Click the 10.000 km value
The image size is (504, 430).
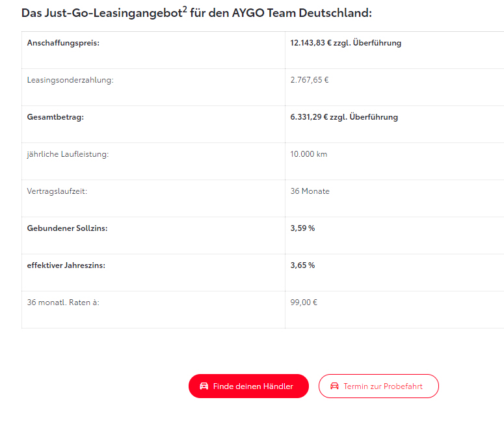click(x=308, y=154)
